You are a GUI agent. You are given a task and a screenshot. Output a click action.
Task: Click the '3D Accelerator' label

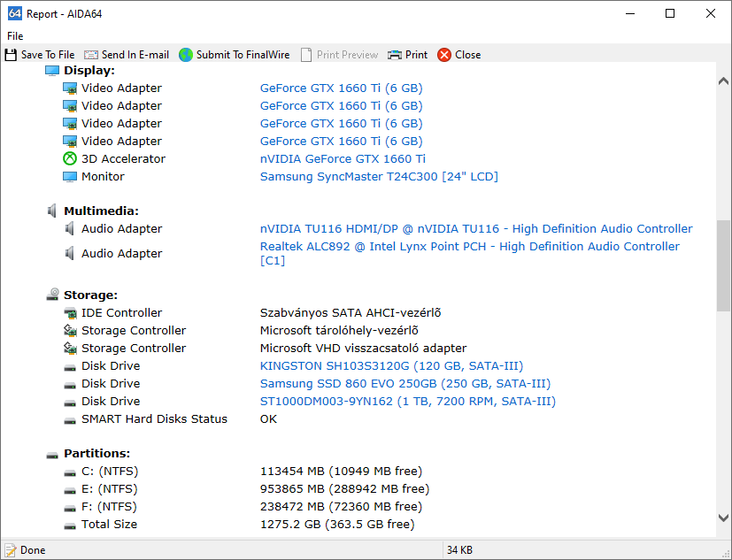point(123,159)
